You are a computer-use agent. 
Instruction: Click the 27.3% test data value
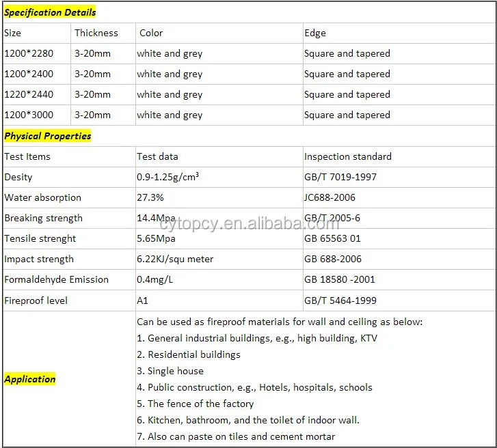150,197
